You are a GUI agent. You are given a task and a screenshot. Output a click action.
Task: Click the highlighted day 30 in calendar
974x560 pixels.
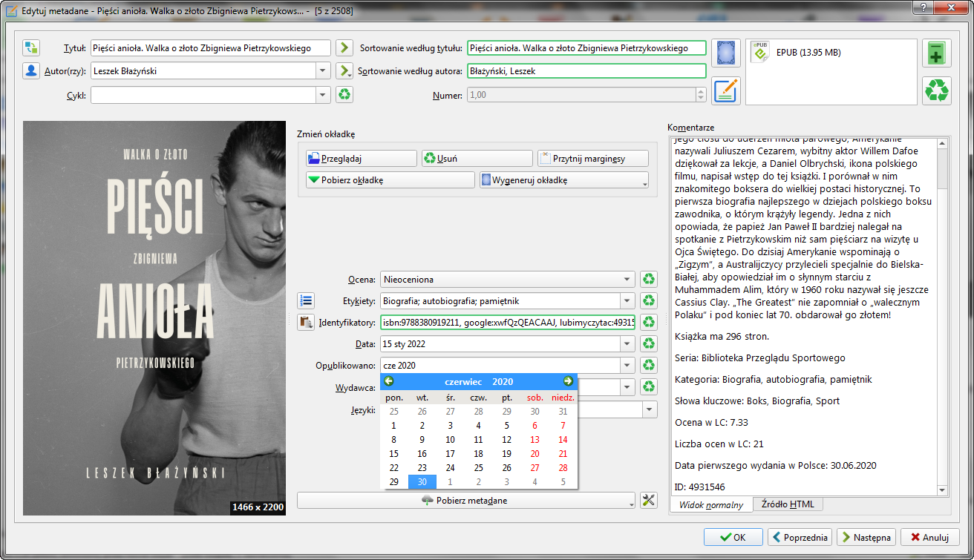[422, 482]
